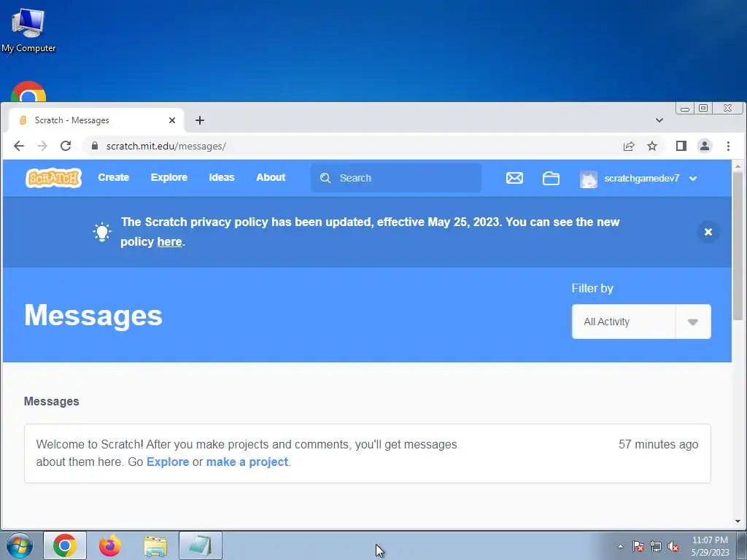Image resolution: width=747 pixels, height=560 pixels.
Task: Click the network tray icon
Action: point(656,546)
